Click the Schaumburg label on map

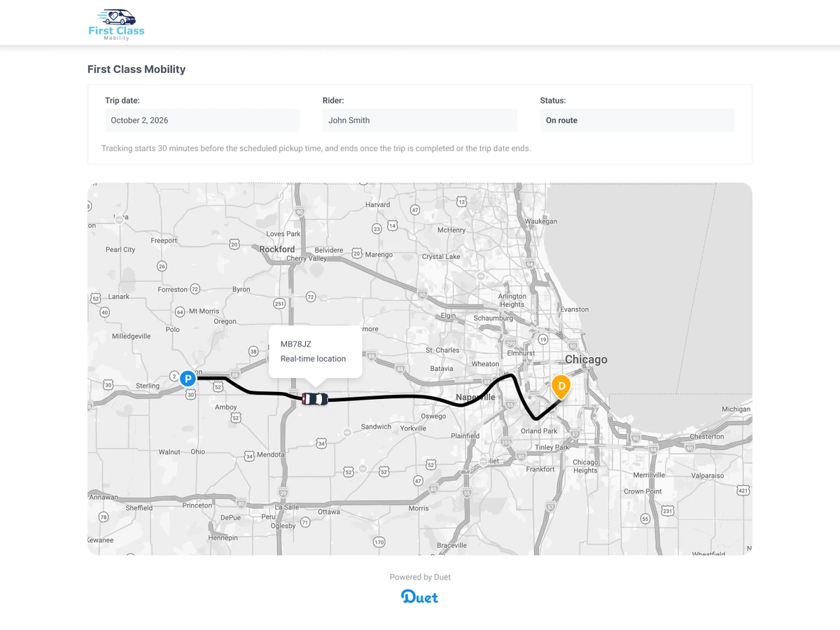(x=493, y=318)
